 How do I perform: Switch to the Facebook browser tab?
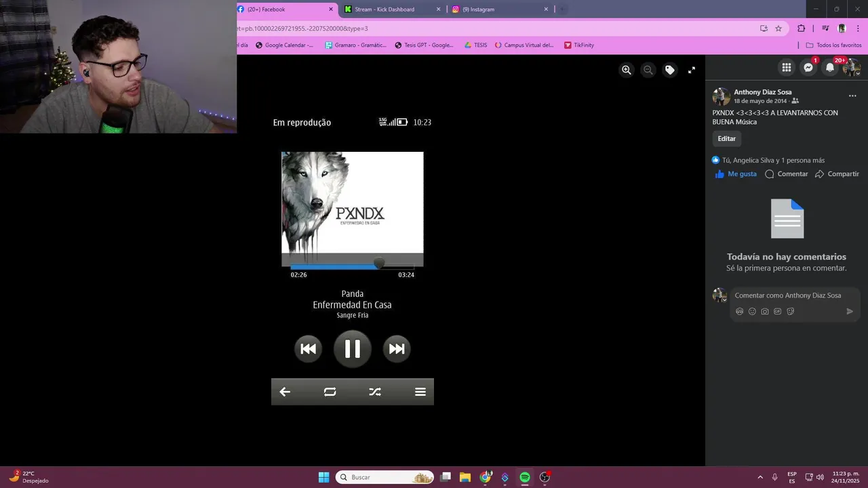[x=285, y=9]
